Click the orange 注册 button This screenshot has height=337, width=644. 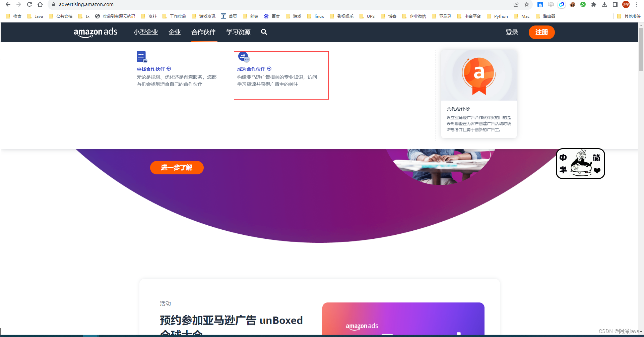(x=541, y=32)
